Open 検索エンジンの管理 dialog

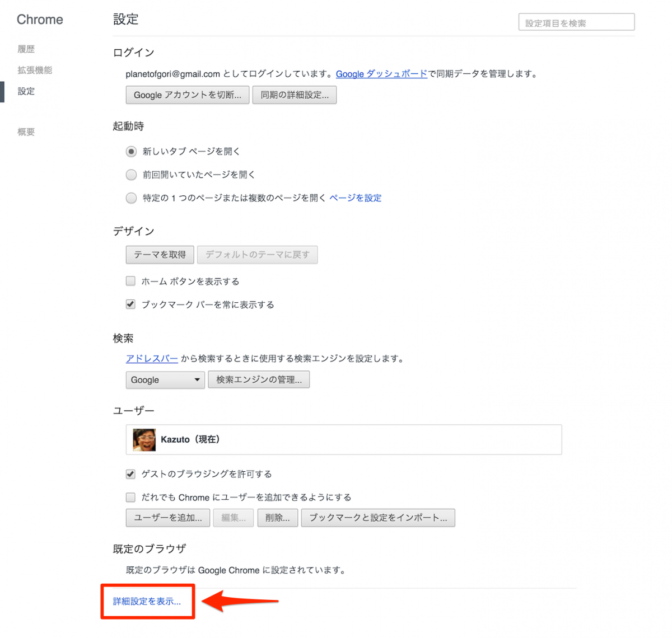pos(259,379)
